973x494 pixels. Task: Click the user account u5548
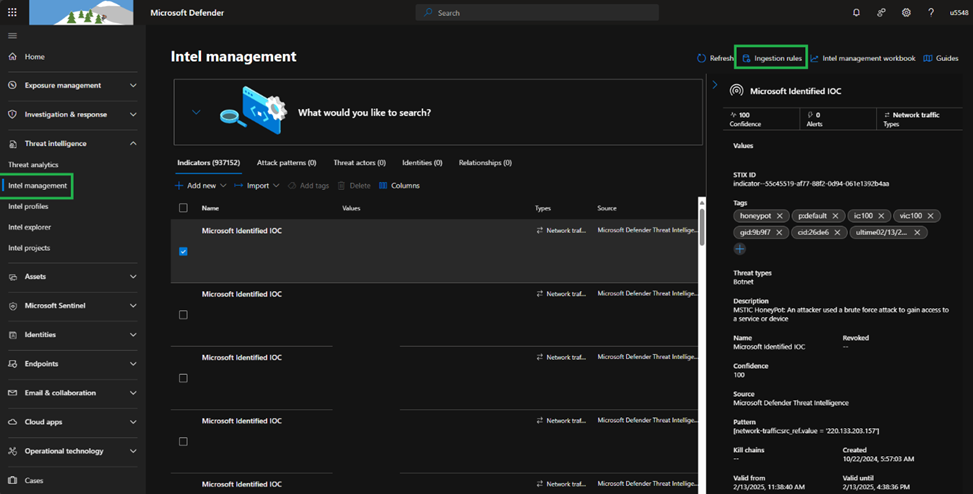tap(959, 12)
